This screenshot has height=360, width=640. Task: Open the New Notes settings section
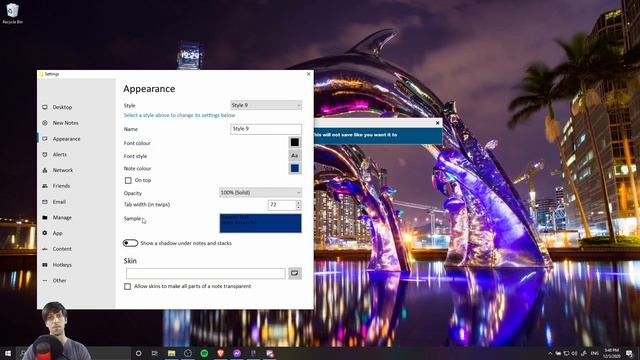tap(65, 123)
